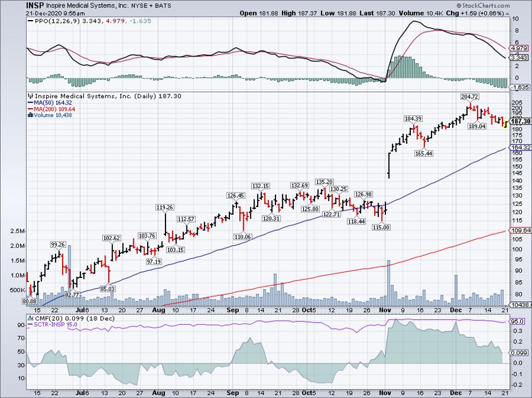Click the 10438 volume axis tag
Screen dimensions: 532x398
[520, 305]
